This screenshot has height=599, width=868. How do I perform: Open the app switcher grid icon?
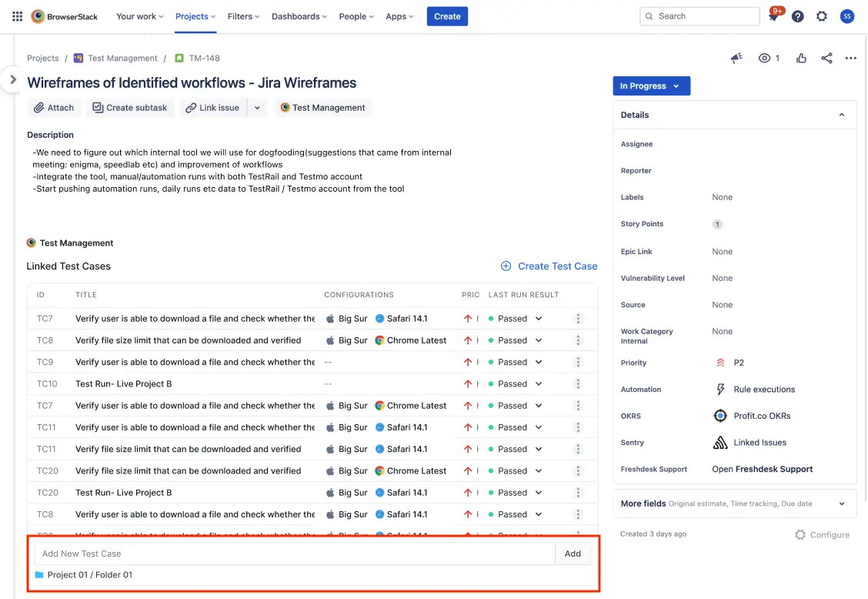(17, 16)
